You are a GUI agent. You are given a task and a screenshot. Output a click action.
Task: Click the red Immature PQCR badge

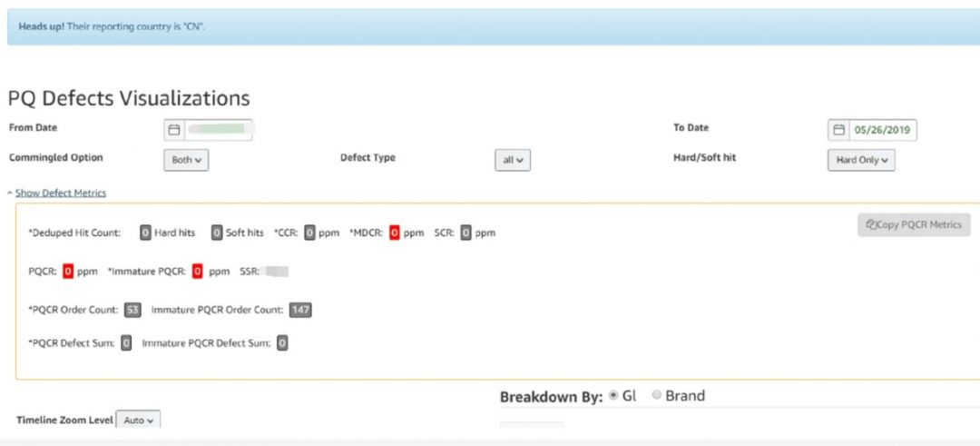(x=197, y=271)
